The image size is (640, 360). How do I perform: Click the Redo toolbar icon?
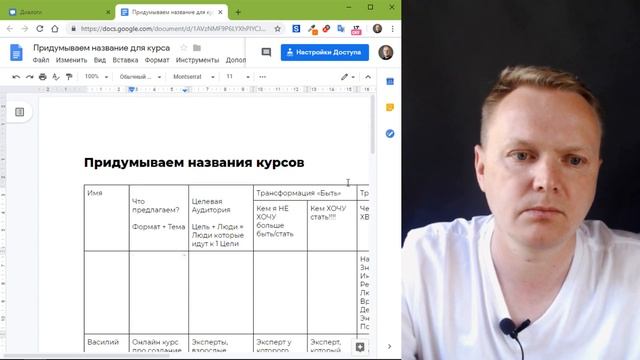(x=29, y=77)
